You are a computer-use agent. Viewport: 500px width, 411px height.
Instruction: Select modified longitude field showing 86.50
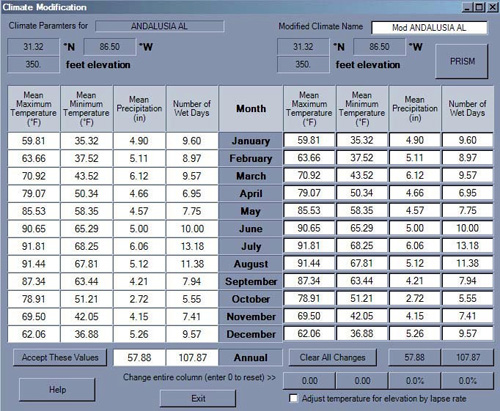[x=379, y=47]
